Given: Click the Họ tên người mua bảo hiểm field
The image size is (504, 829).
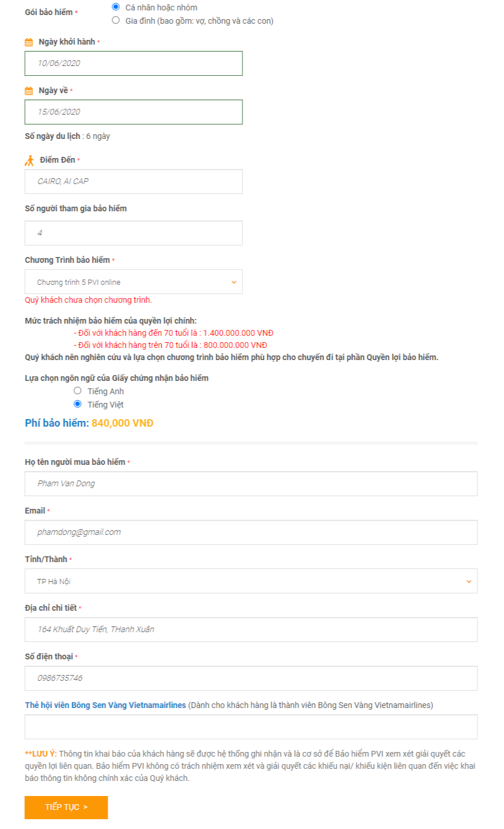Looking at the screenshot, I should click(x=251, y=483).
